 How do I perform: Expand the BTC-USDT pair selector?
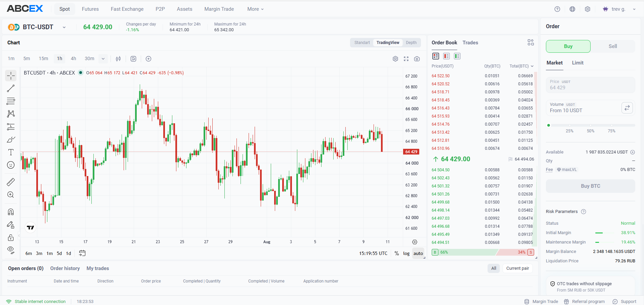tap(64, 27)
